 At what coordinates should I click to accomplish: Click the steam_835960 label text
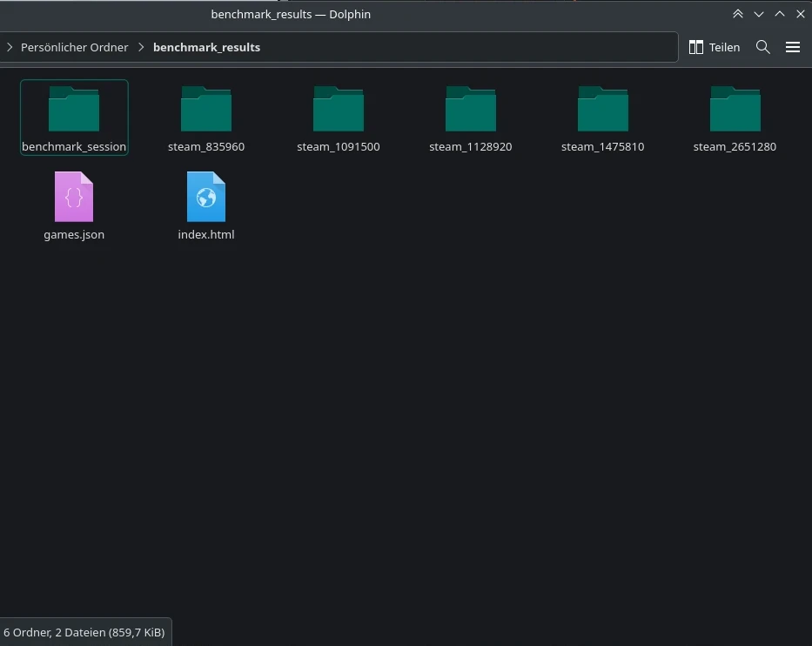point(206,146)
